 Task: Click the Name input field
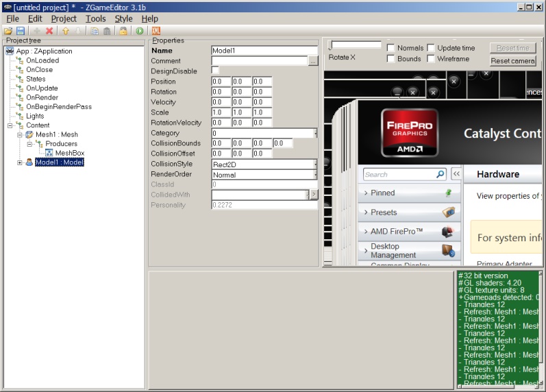coord(264,51)
